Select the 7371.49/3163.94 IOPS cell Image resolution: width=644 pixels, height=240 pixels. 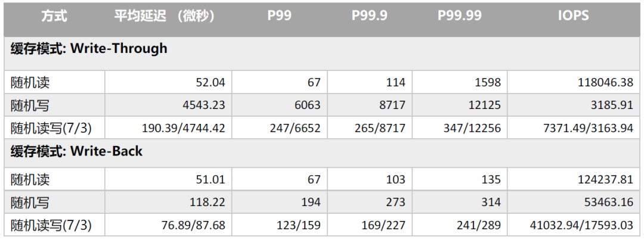(x=574, y=128)
